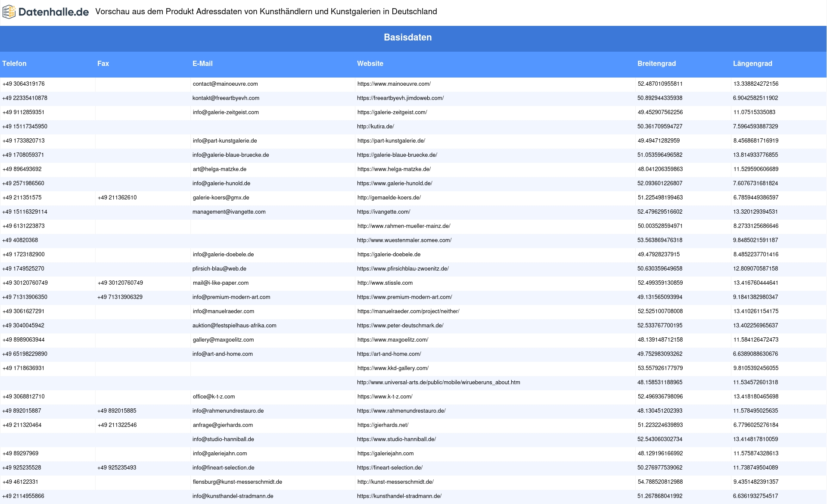Image resolution: width=827 pixels, height=504 pixels.
Task: Select fax number +49 30120760749
Action: [120, 283]
